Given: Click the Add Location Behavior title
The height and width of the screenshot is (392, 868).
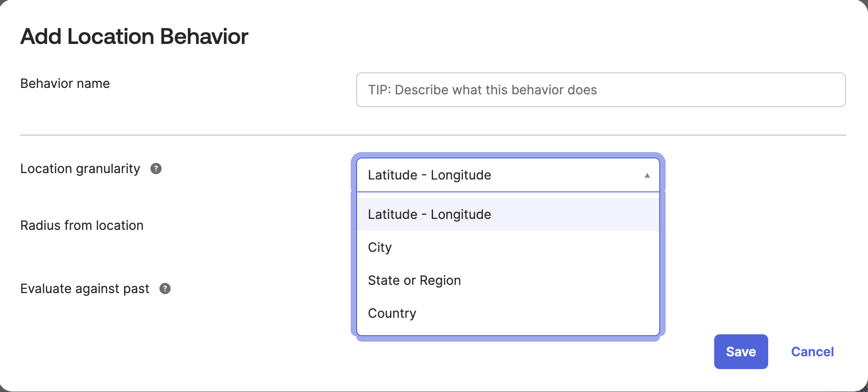Looking at the screenshot, I should coord(134,36).
